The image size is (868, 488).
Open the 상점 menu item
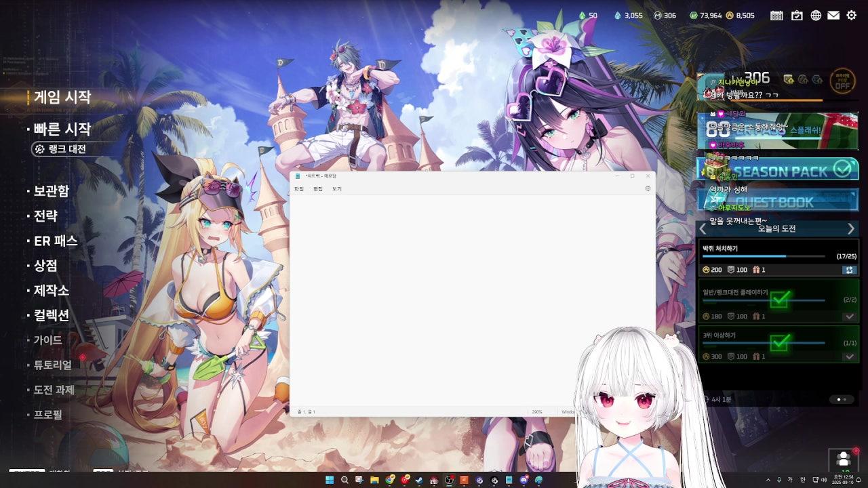45,266
